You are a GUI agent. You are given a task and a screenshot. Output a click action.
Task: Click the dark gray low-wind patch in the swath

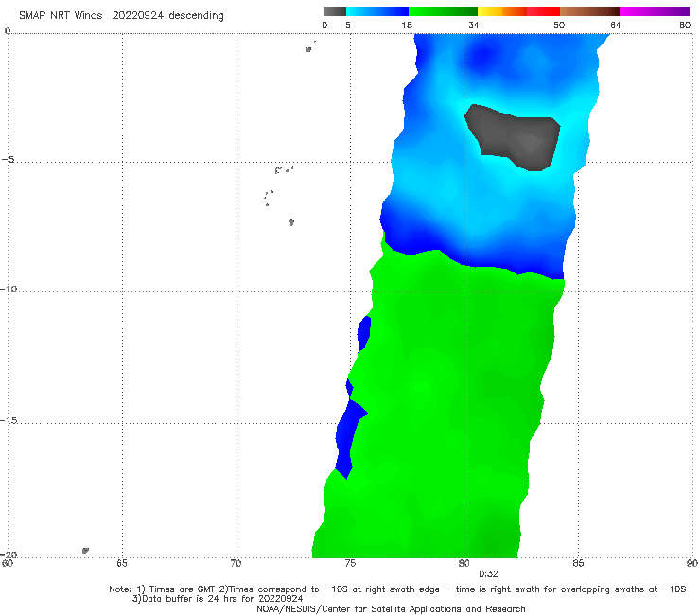pos(514,137)
